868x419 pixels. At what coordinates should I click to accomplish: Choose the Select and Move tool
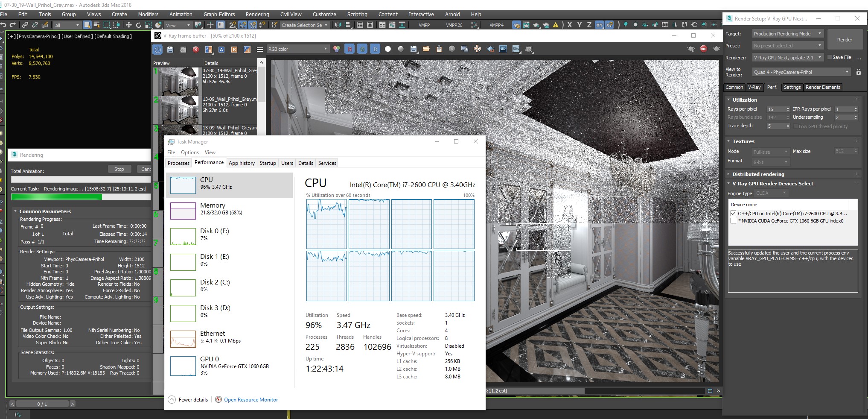[x=128, y=25]
